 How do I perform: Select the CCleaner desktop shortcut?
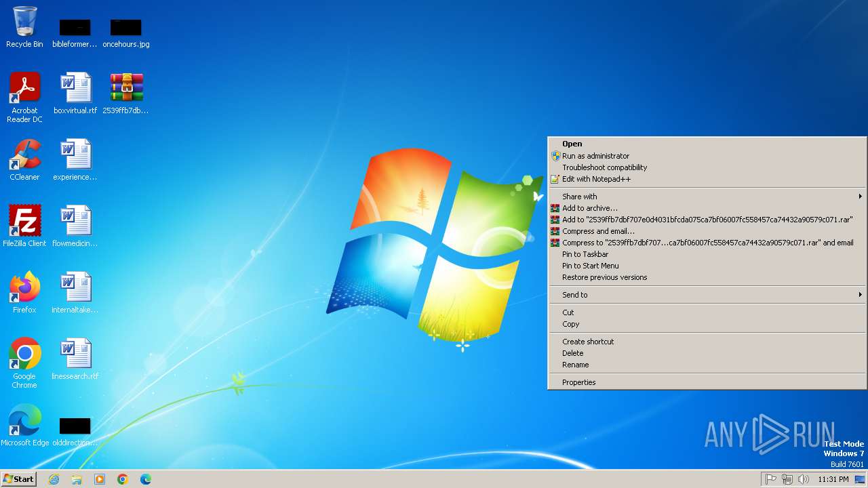tap(24, 160)
